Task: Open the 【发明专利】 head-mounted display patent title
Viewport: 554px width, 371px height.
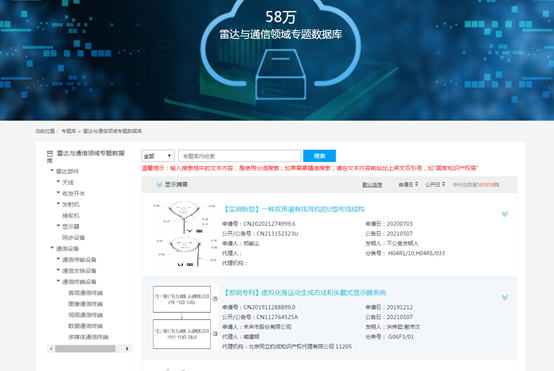Action: (x=304, y=293)
